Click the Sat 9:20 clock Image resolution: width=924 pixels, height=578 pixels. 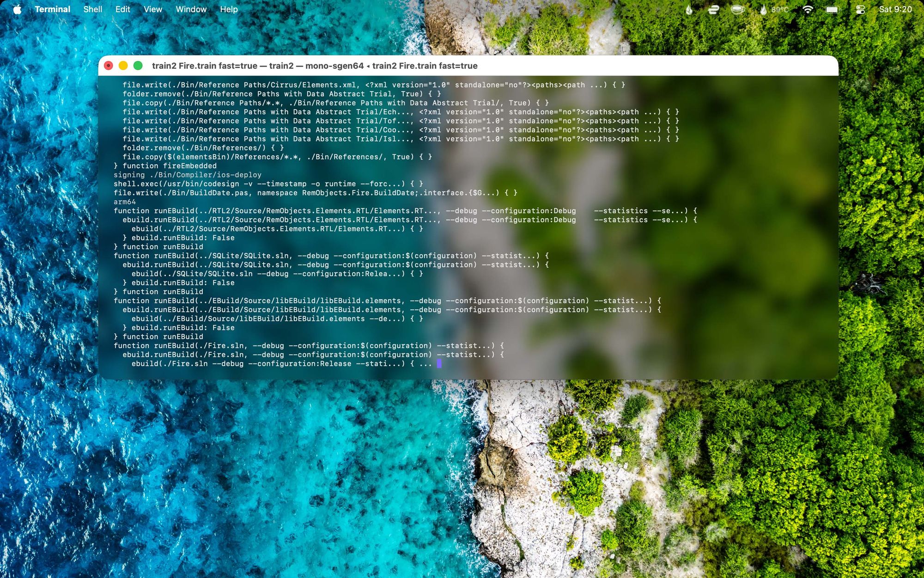point(895,9)
